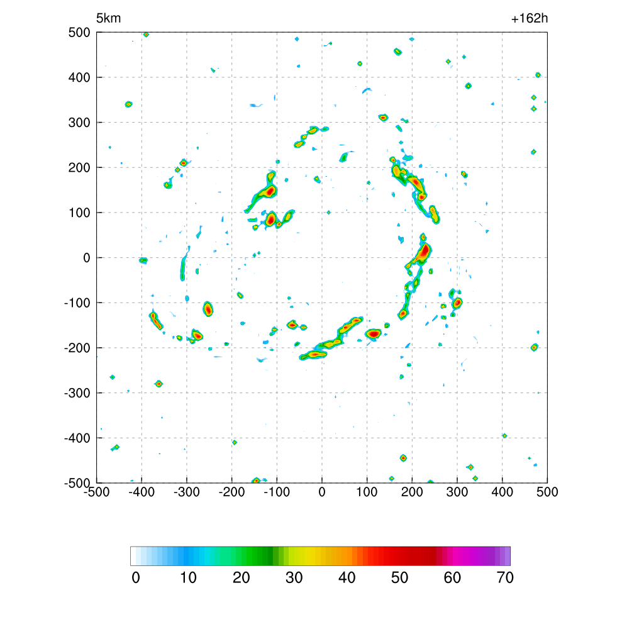Click the y-axis label -200
This screenshot has width=644, height=644.
pos(77,348)
